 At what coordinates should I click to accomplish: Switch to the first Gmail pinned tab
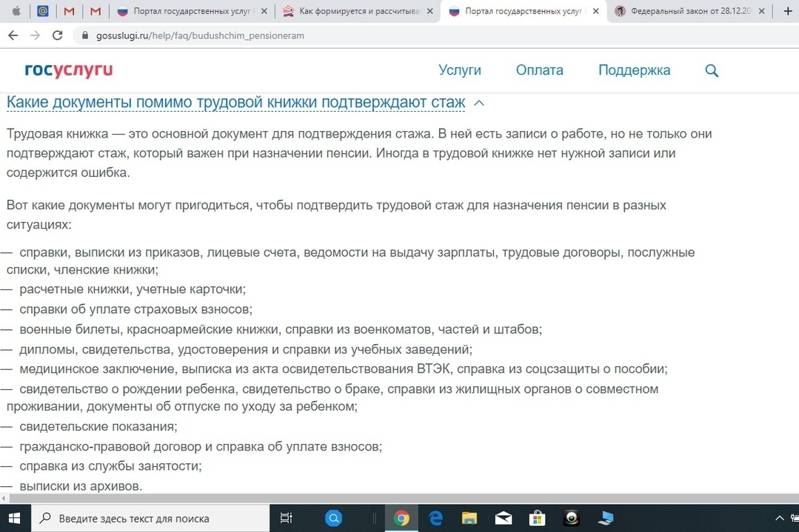tap(70, 10)
